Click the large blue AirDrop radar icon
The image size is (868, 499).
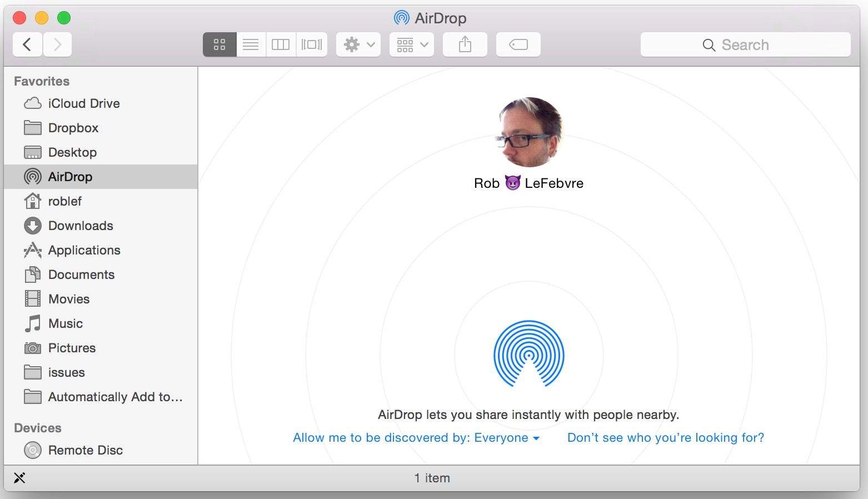pos(528,353)
